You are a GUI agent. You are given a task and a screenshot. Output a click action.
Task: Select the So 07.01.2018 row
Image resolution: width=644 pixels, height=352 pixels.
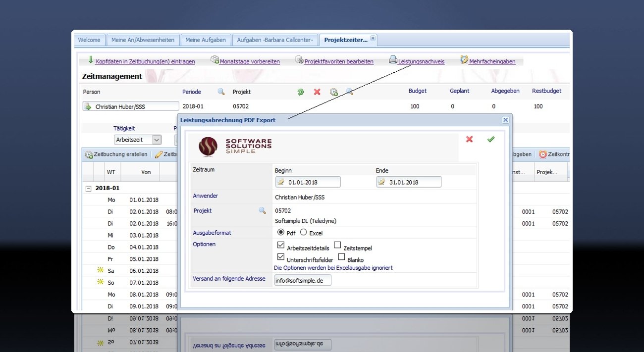(x=130, y=282)
